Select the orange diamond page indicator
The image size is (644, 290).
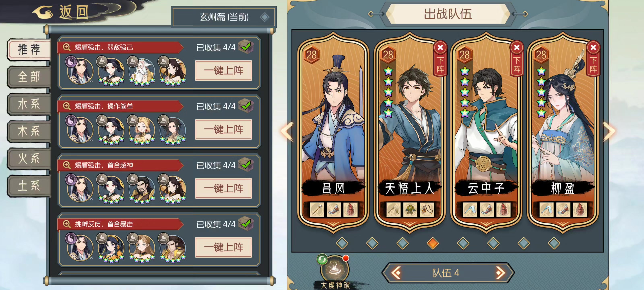(x=433, y=243)
